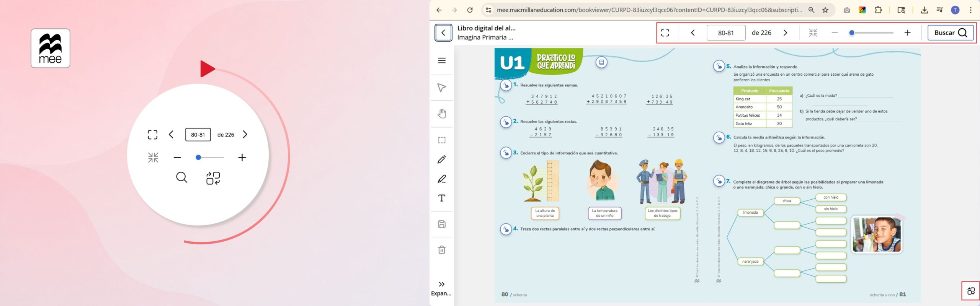Select the hand pan tool

[x=442, y=114]
